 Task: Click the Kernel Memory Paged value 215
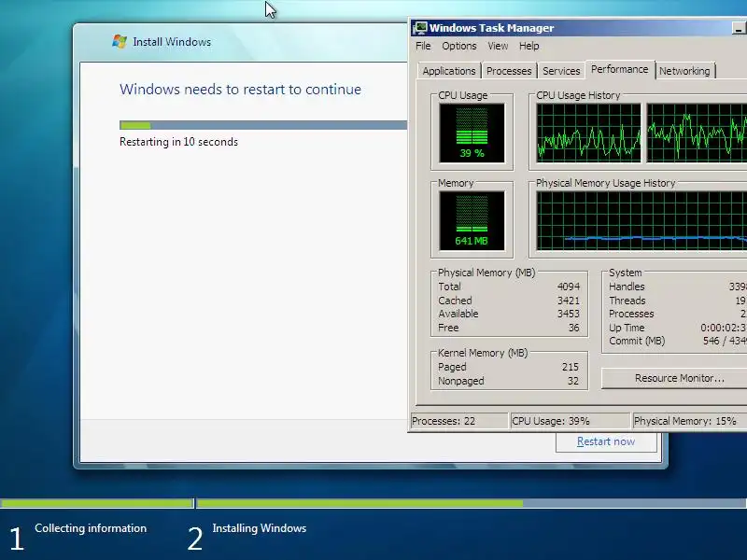[x=571, y=367]
